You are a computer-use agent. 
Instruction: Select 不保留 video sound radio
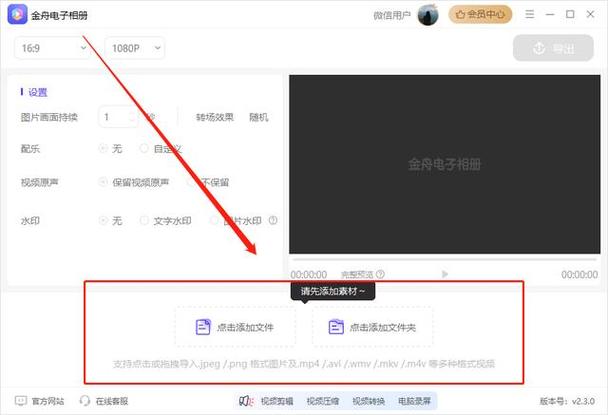[x=191, y=182]
